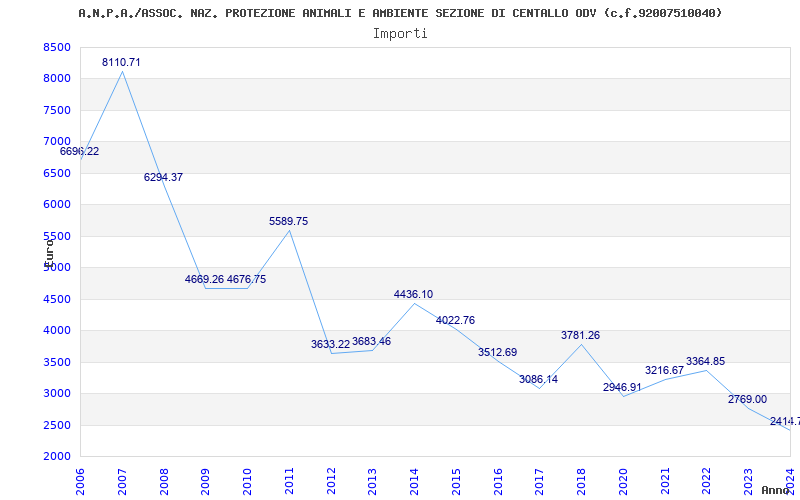
Task: Click the 2009 x-axis year label
Action: point(206,481)
